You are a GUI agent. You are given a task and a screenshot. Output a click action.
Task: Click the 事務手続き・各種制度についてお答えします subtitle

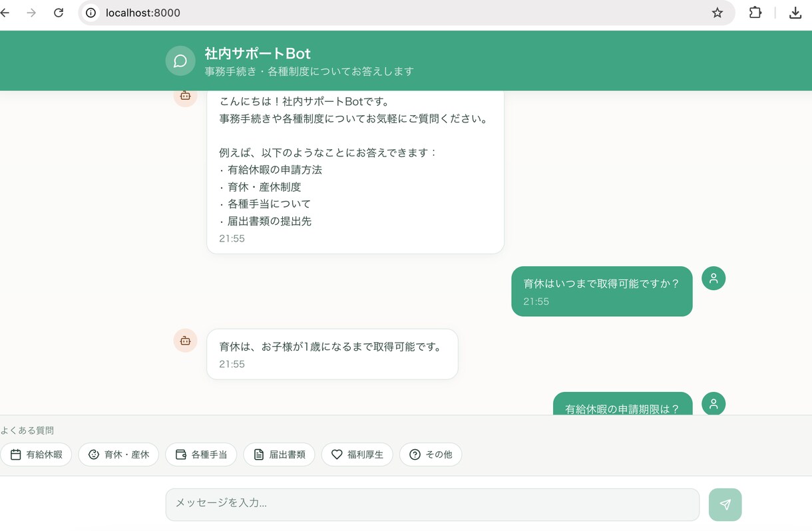tap(309, 71)
